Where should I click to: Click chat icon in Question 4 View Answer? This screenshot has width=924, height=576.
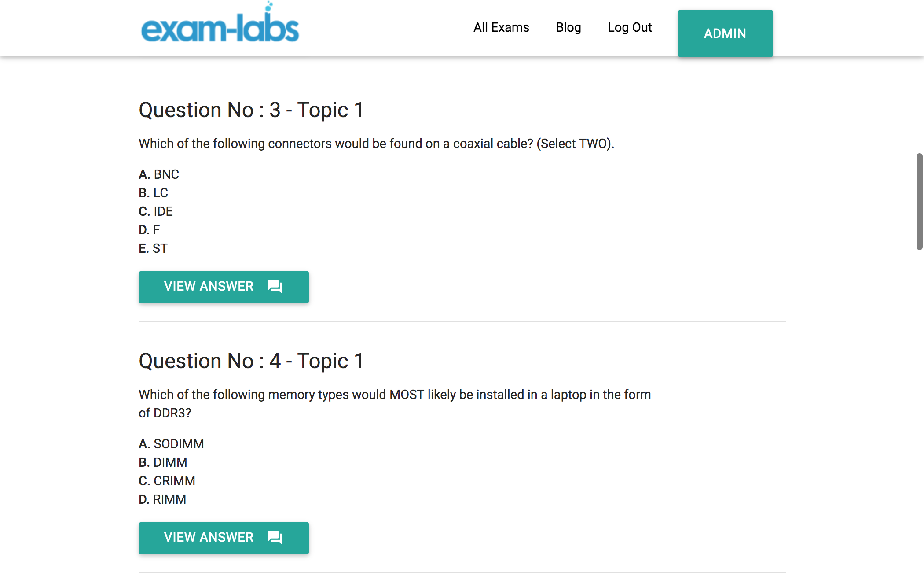click(275, 538)
